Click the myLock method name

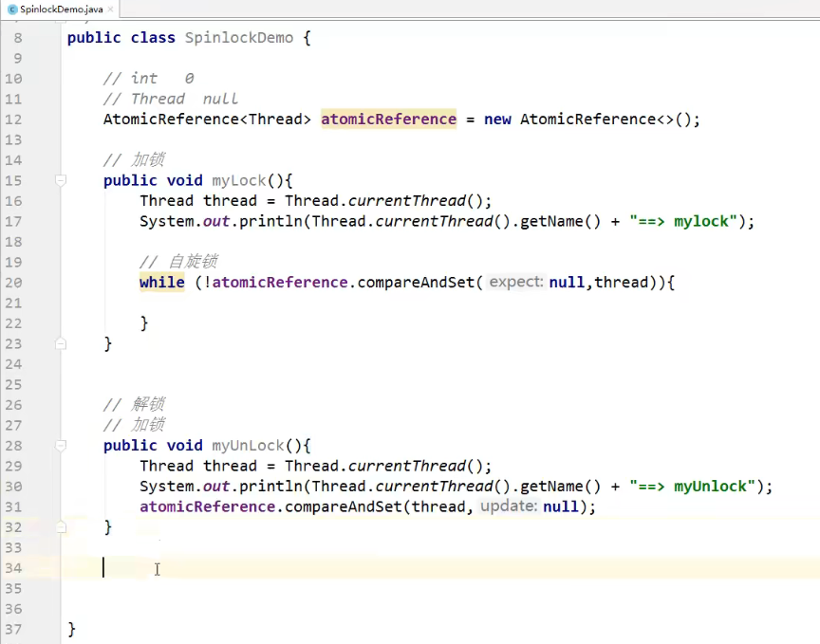[239, 180]
